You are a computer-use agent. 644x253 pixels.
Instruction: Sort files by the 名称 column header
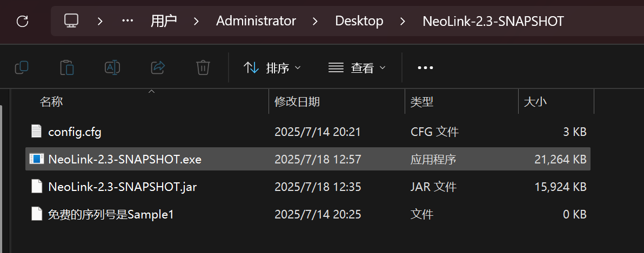tap(52, 101)
